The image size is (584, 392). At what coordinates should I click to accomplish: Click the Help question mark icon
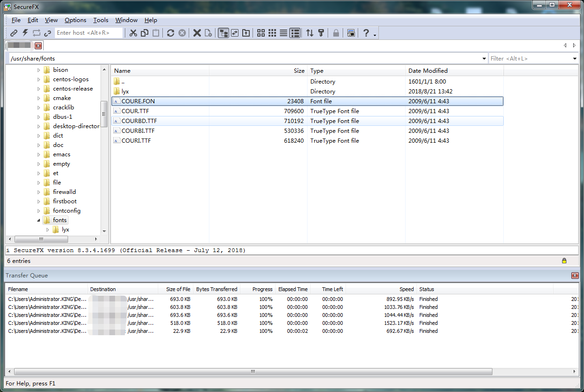click(x=366, y=33)
